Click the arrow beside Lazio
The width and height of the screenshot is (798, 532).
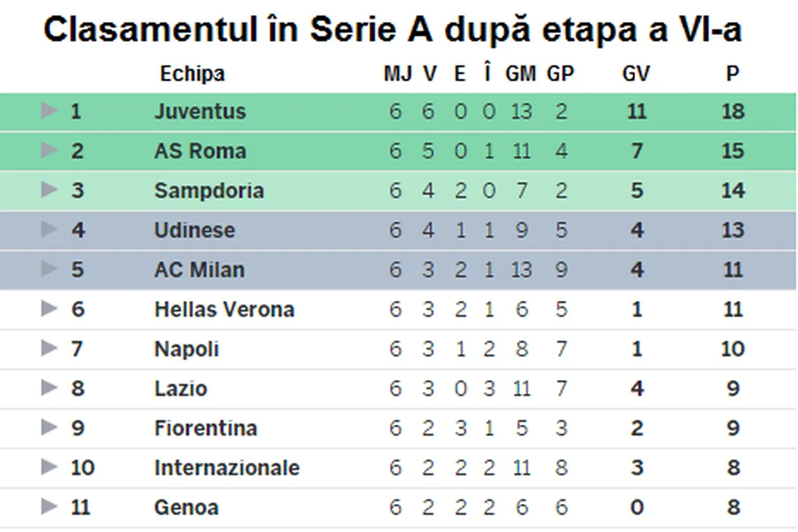coord(49,388)
